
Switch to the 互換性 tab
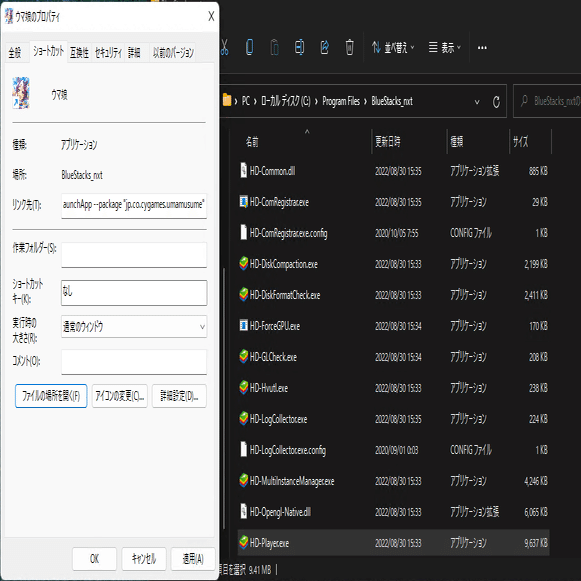point(79,53)
